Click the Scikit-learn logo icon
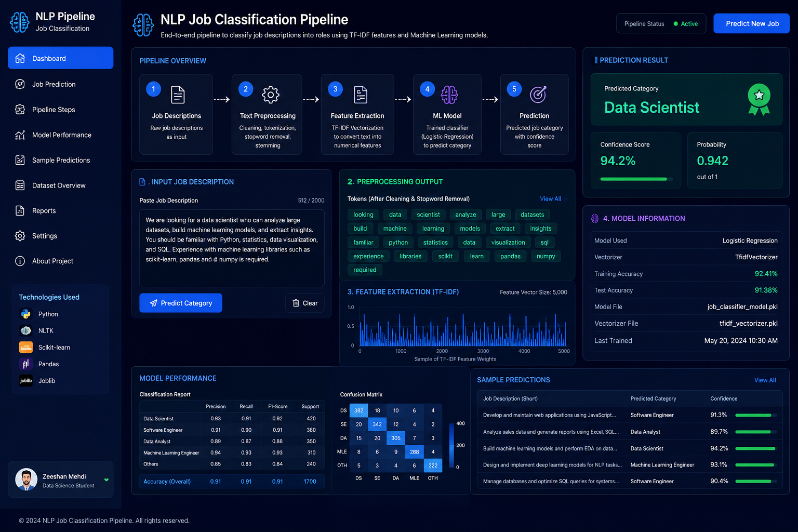The height and width of the screenshot is (532, 798). [25, 347]
